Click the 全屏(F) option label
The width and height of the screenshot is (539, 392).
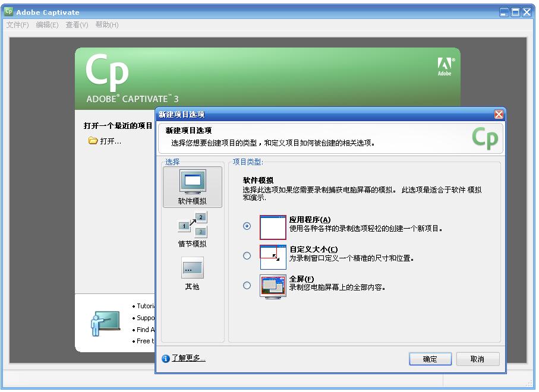point(301,279)
